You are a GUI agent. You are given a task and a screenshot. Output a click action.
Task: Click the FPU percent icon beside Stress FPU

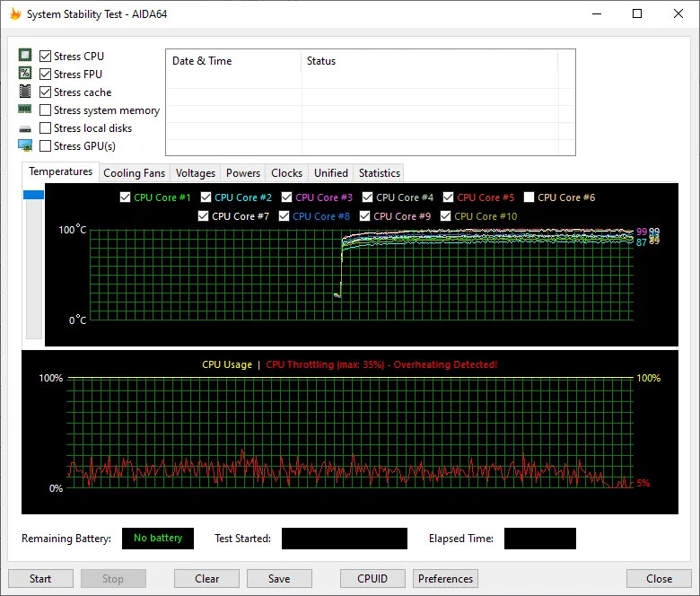pos(25,74)
